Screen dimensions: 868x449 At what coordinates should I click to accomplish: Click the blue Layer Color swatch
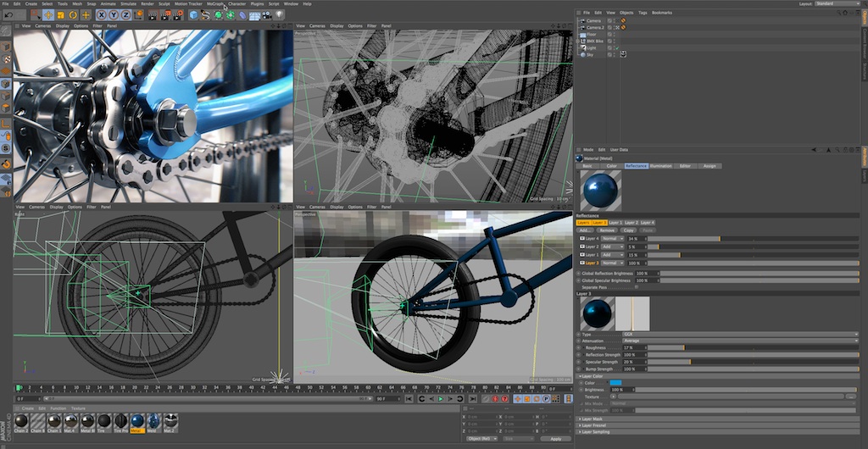point(615,383)
